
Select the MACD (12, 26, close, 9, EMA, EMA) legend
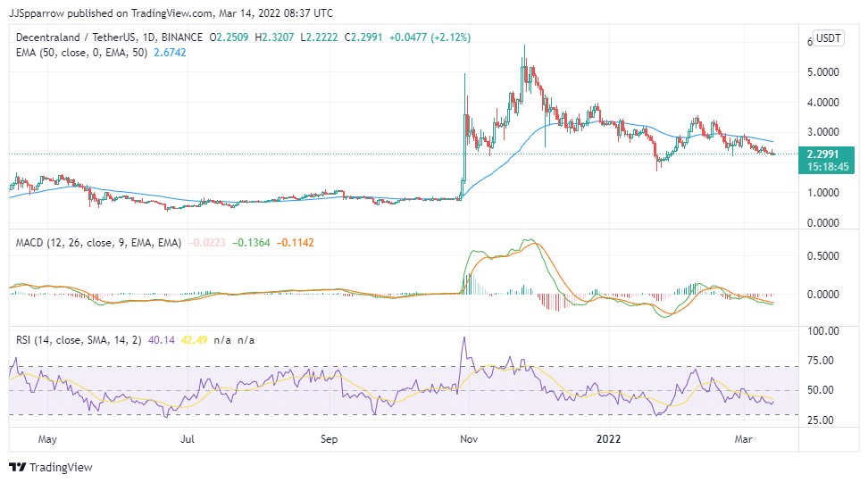coord(98,243)
